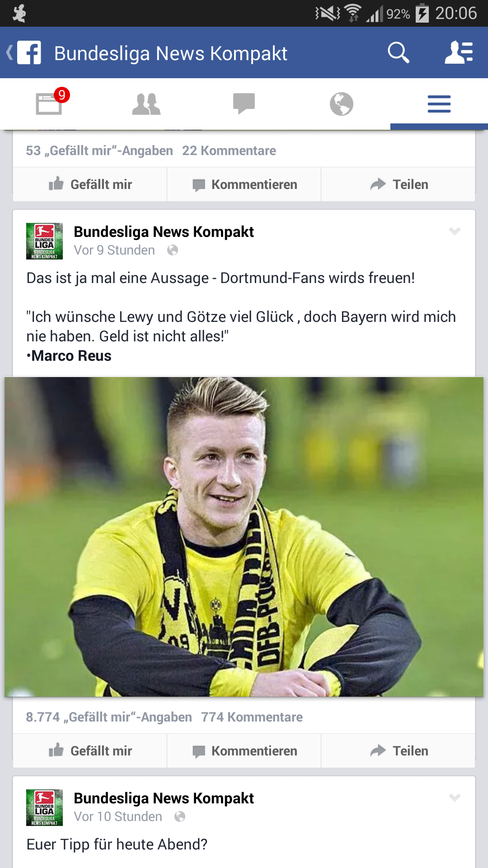Like the Marco Reus post
Image resolution: width=488 pixels, height=868 pixels.
(x=90, y=750)
